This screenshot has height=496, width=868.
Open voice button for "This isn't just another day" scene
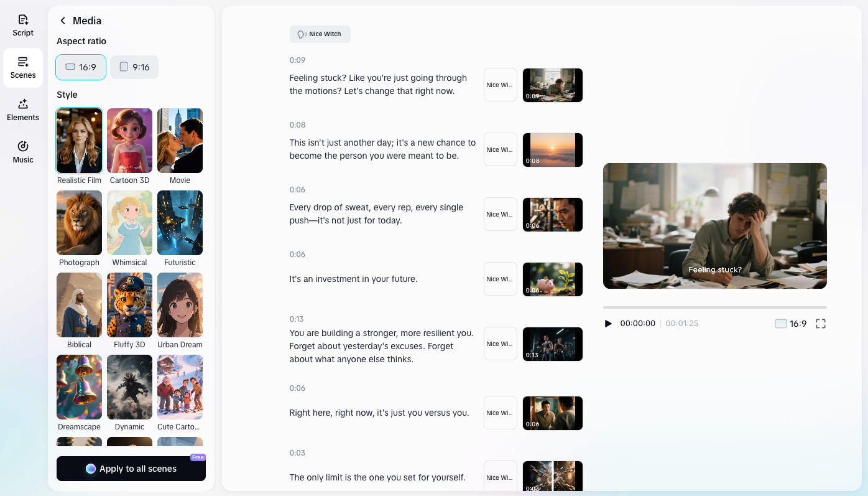(501, 149)
